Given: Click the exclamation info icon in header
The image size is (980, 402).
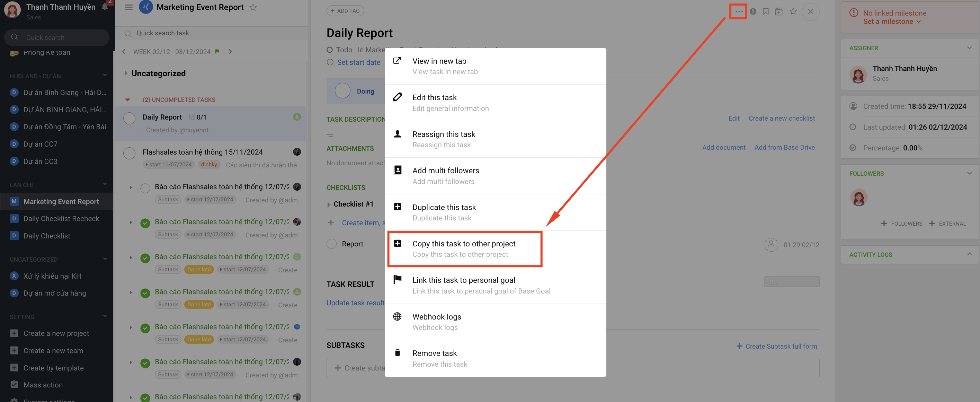Looking at the screenshot, I should (x=753, y=11).
